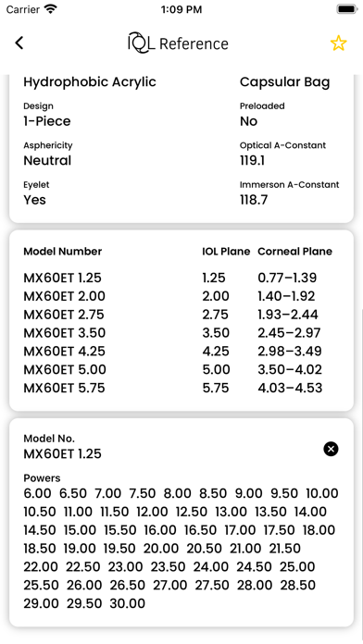Tap corneal plane range 4.03–4.53
This screenshot has width=363, height=644.
290,388
